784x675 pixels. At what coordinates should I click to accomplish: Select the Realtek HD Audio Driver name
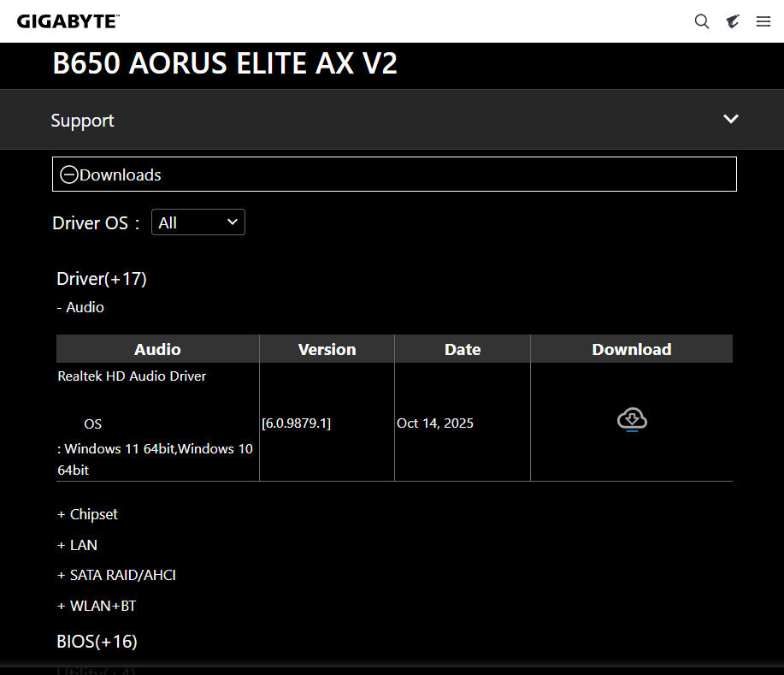tap(132, 376)
